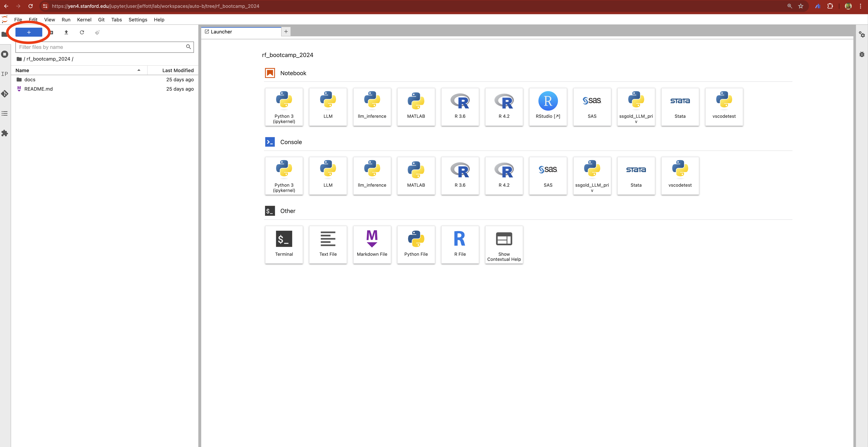This screenshot has width=868, height=447.
Task: Start a Stata notebook
Action: pyautogui.click(x=680, y=107)
